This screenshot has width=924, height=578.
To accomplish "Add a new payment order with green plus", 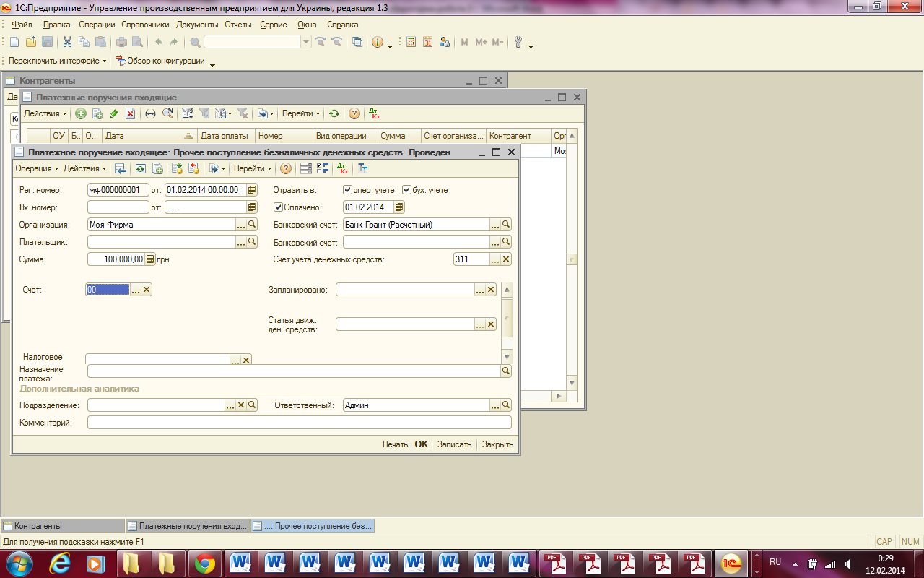I will pyautogui.click(x=80, y=113).
